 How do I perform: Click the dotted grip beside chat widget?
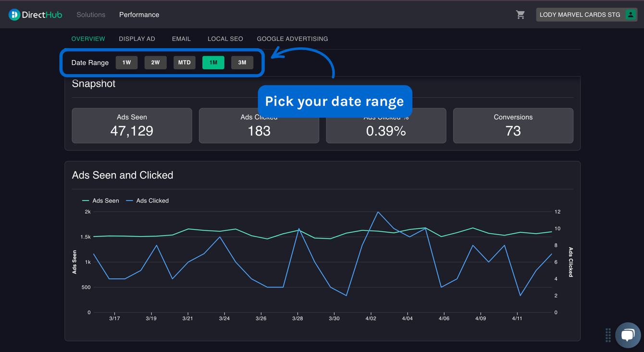(x=608, y=335)
